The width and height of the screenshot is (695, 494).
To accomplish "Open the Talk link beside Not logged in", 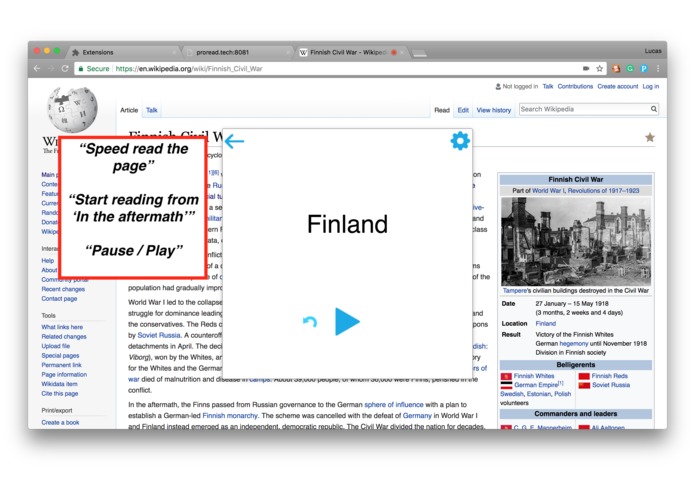I will click(548, 86).
